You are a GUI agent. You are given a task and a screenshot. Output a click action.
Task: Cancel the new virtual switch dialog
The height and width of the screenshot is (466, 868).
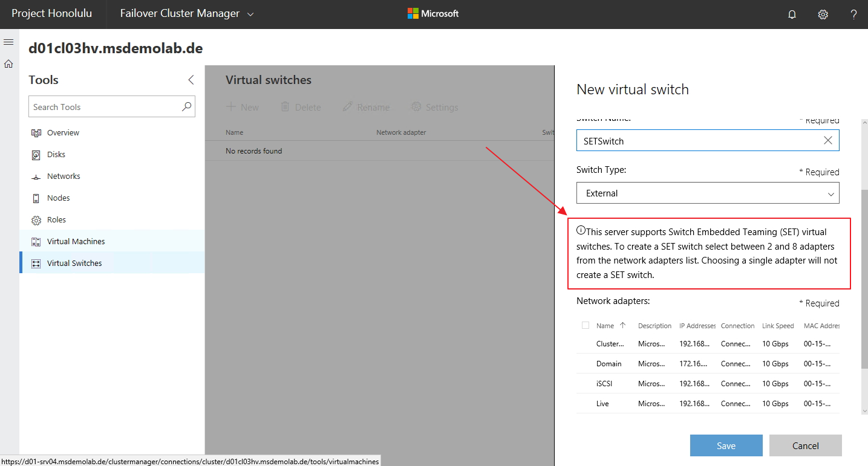click(805, 445)
